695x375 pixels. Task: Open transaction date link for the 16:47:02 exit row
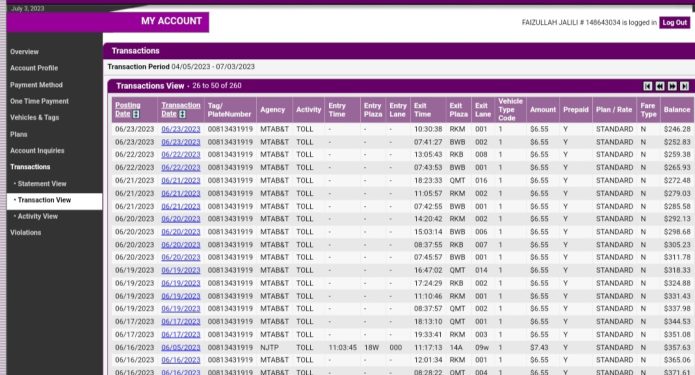[x=181, y=270]
